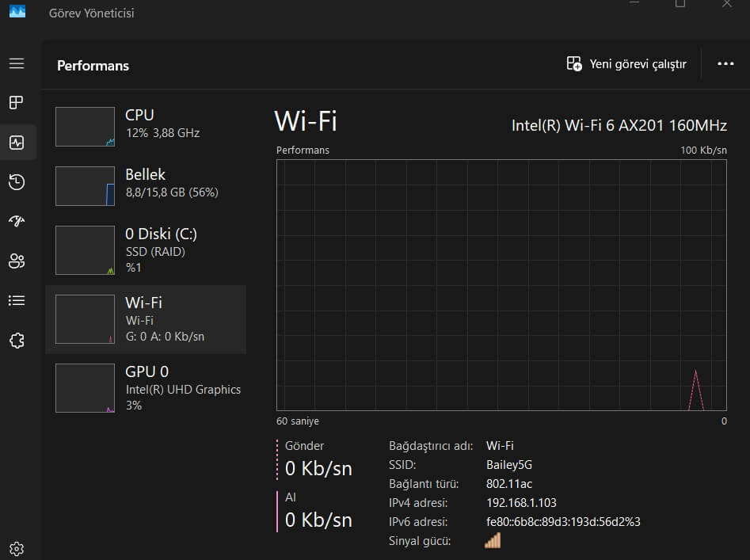Select the Performance icon in the sidebar
Screen dimensions: 750x560
point(17,143)
